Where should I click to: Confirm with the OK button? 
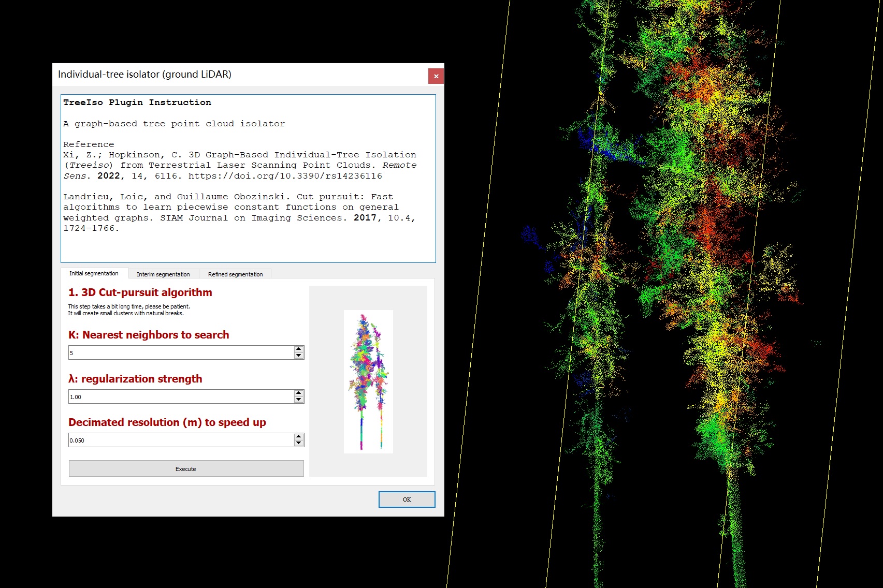pos(407,499)
